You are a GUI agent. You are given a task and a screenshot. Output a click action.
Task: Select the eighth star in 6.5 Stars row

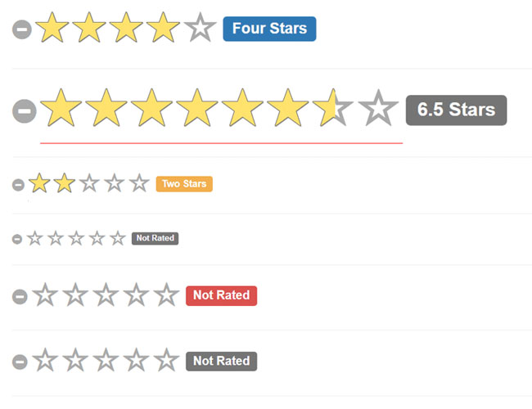377,109
